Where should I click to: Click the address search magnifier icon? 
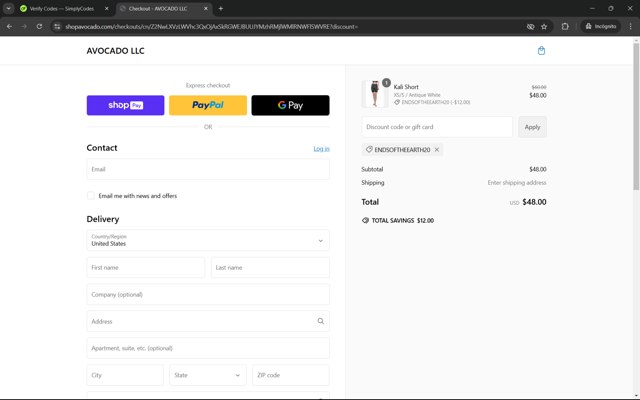point(321,321)
